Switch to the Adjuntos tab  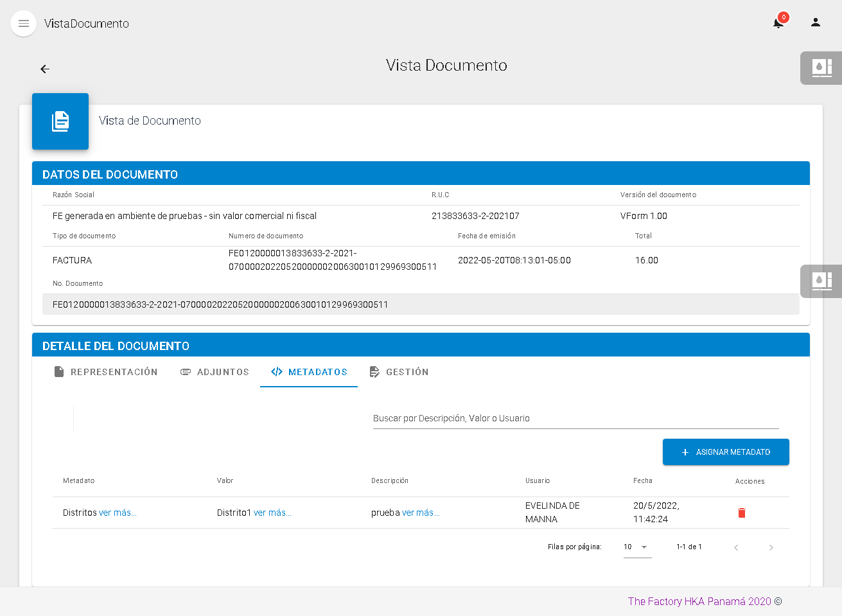coord(215,372)
